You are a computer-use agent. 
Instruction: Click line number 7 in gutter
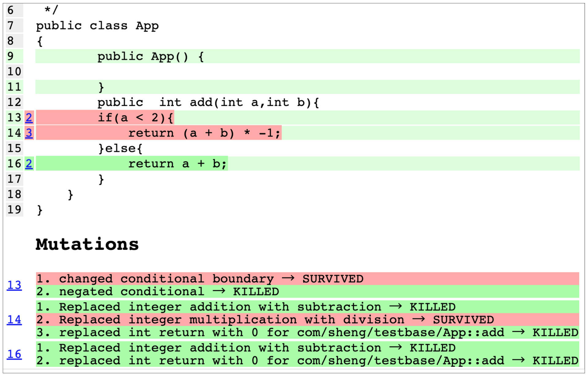click(14, 26)
